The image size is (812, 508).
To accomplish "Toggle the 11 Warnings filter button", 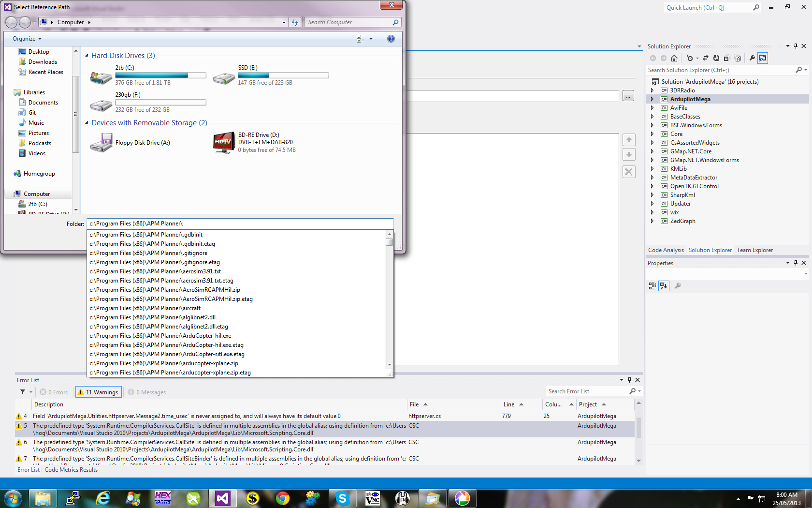I will pyautogui.click(x=98, y=392).
